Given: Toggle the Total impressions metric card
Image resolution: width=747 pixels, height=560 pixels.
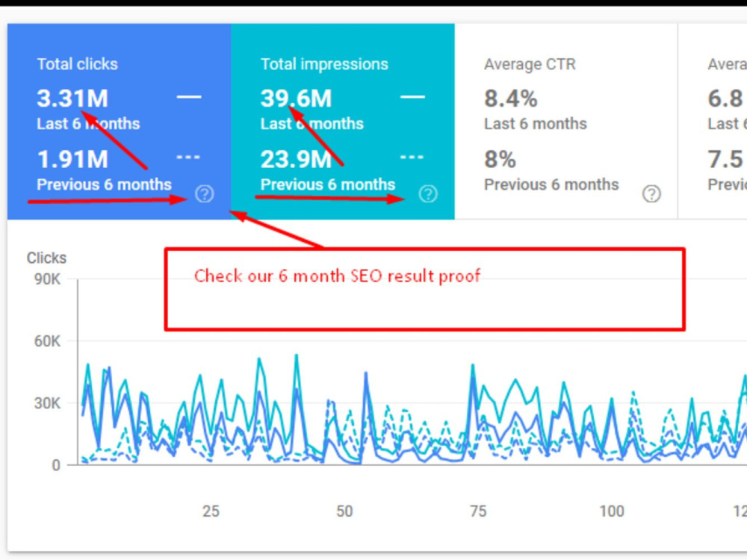Looking at the screenshot, I should click(343, 122).
